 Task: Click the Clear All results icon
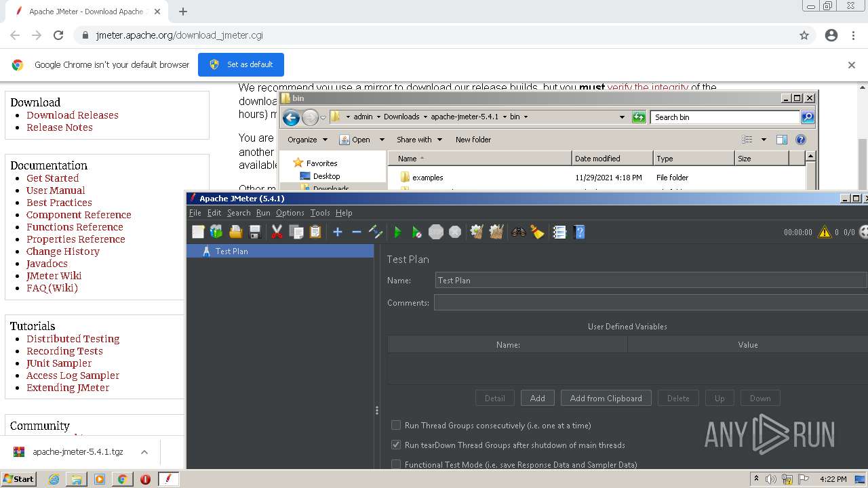coord(496,232)
